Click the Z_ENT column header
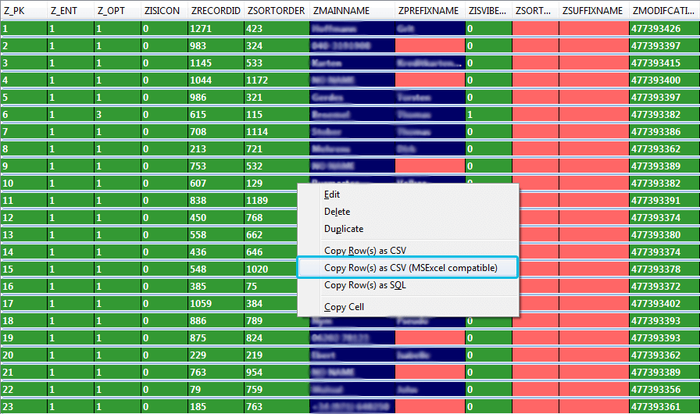700x414 pixels. 71,11
